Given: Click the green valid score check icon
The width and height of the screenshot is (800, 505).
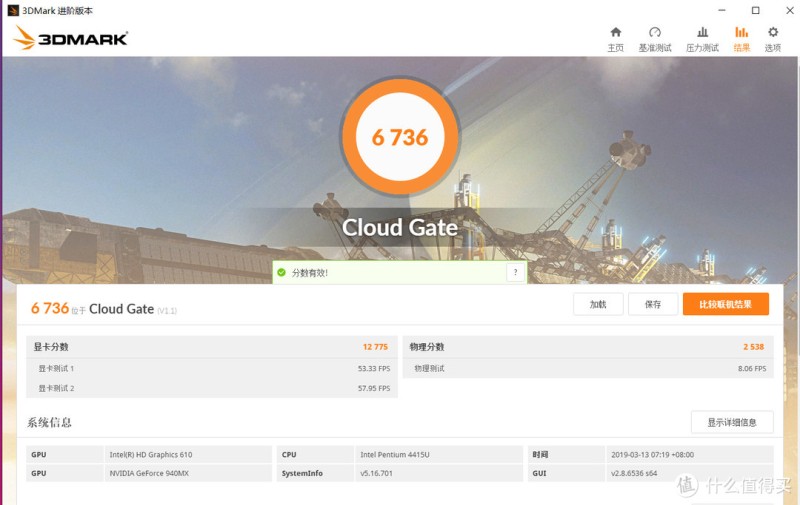Looking at the screenshot, I should (x=281, y=273).
